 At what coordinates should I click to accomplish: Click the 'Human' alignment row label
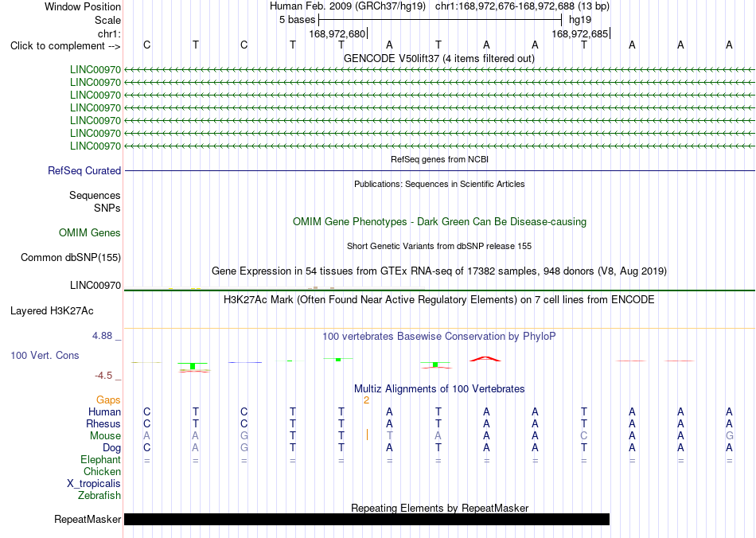(x=104, y=412)
